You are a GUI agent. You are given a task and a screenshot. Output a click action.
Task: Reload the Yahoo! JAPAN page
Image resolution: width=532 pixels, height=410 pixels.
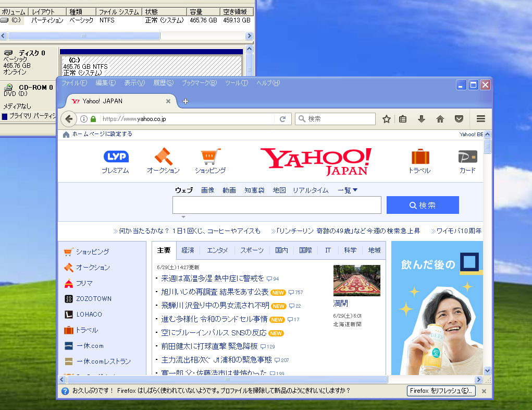tap(283, 119)
